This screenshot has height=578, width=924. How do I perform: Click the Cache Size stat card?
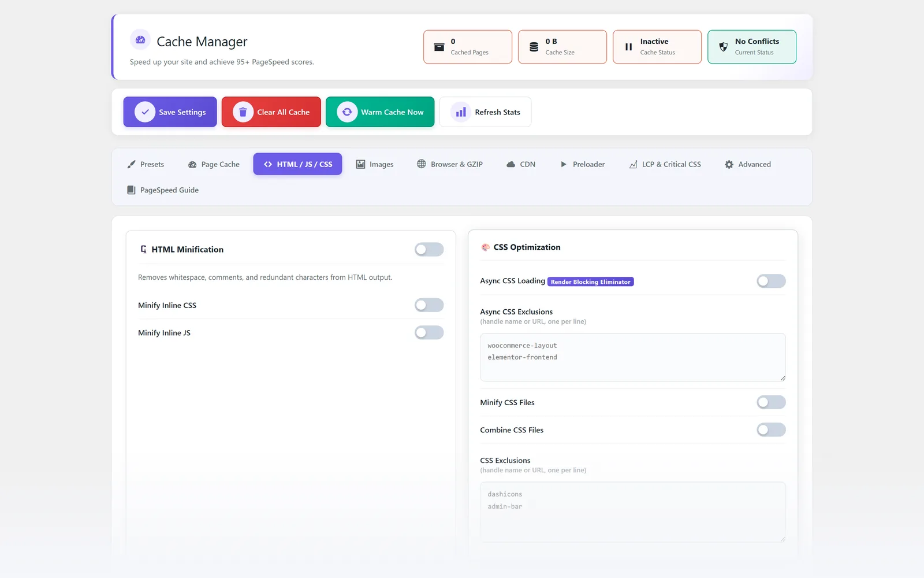click(x=562, y=47)
